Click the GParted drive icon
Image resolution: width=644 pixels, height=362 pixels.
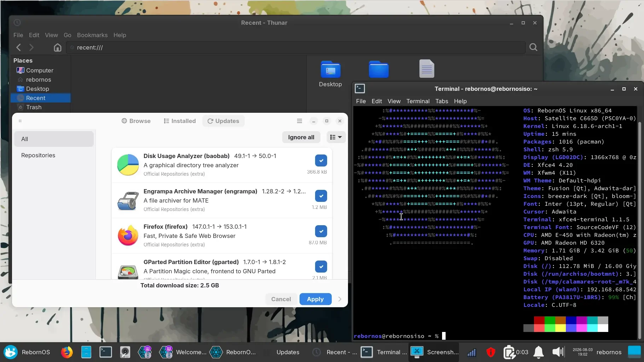click(x=128, y=272)
